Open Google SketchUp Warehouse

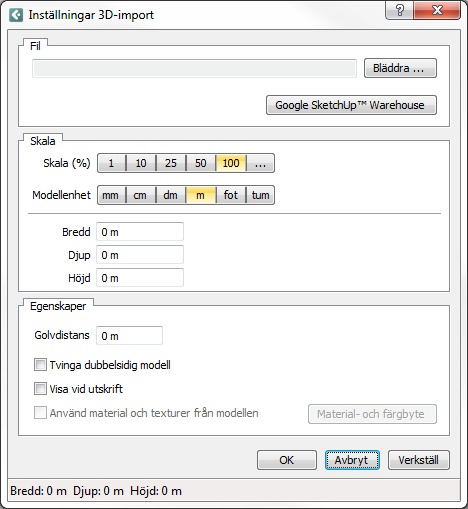pyautogui.click(x=351, y=105)
